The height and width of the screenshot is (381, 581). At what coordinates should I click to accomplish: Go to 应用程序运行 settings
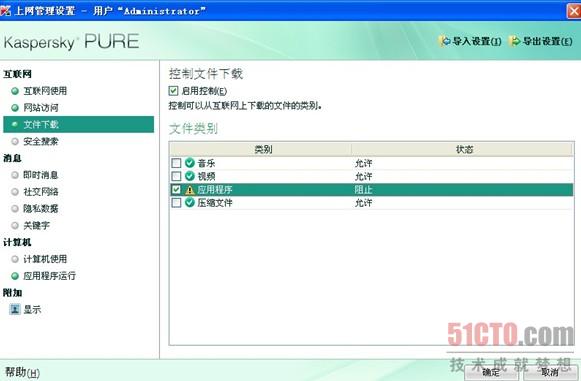[49, 276]
